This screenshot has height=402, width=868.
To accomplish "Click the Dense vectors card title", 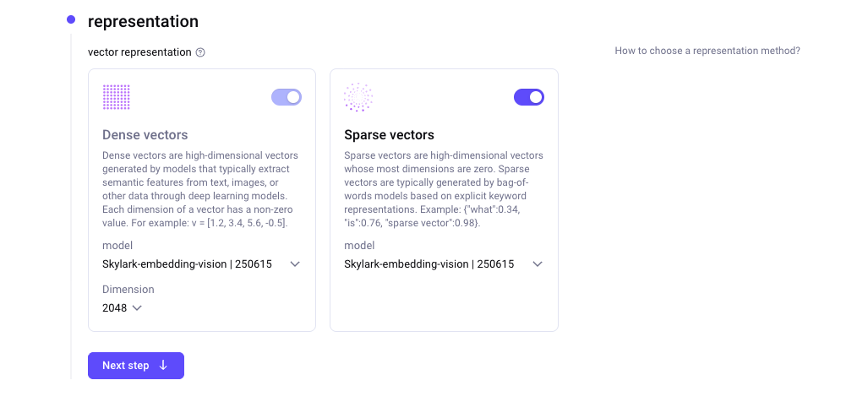I will pyautogui.click(x=145, y=135).
